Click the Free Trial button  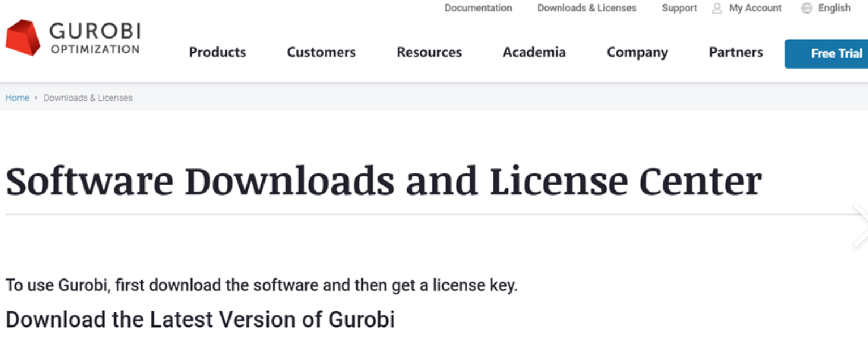coord(826,54)
